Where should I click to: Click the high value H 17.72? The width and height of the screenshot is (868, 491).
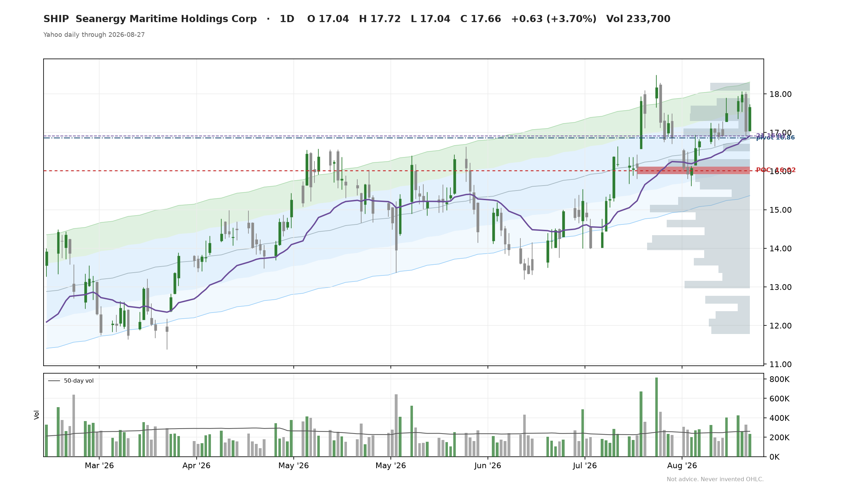(x=380, y=19)
